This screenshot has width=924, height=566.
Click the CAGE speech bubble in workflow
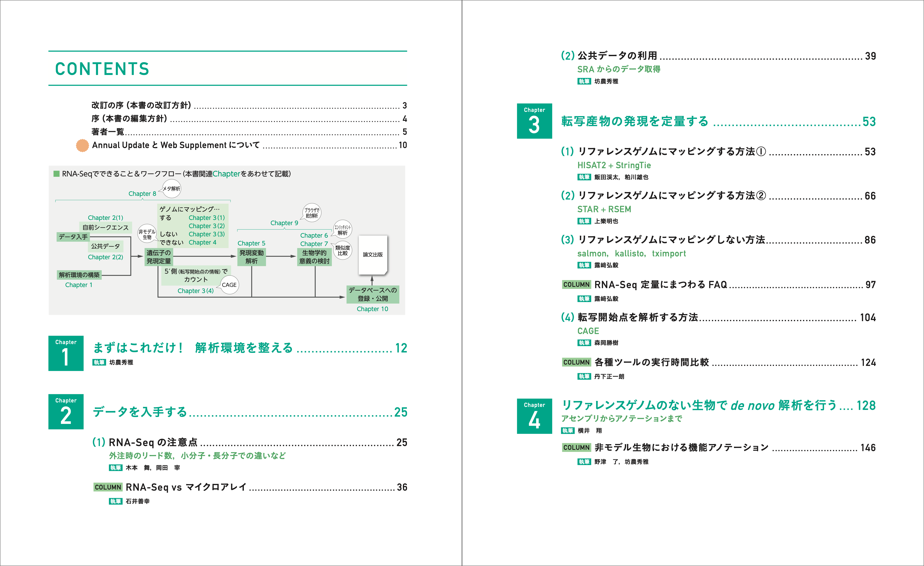229,285
